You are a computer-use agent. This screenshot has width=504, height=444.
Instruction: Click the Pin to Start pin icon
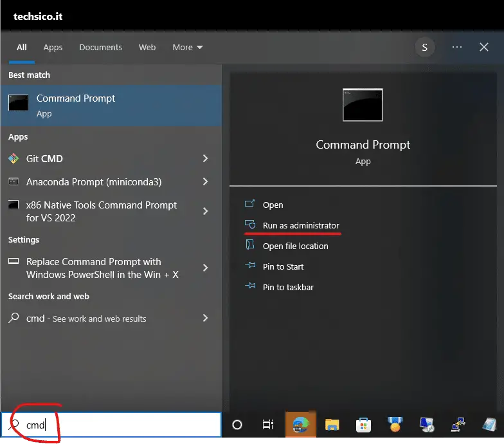point(250,265)
